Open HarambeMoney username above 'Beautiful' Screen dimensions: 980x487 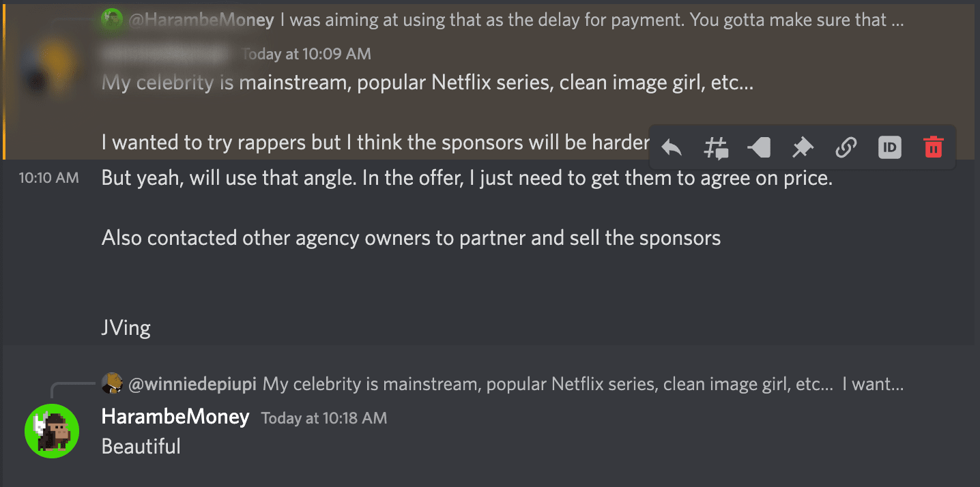175,416
